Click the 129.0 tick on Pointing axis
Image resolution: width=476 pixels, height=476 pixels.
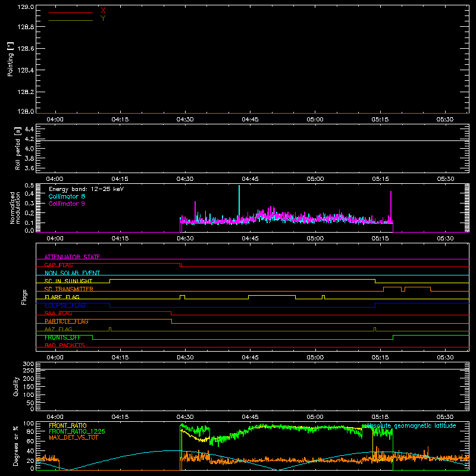[x=26, y=7]
